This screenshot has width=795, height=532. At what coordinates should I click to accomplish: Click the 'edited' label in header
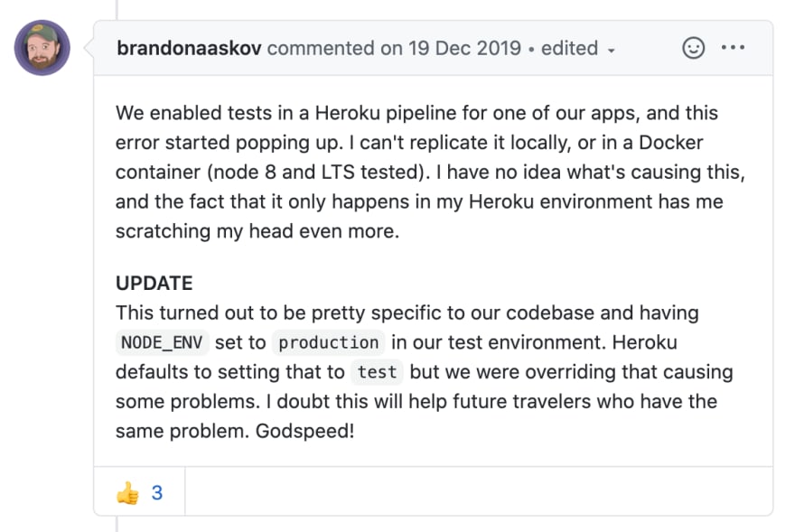pos(569,48)
